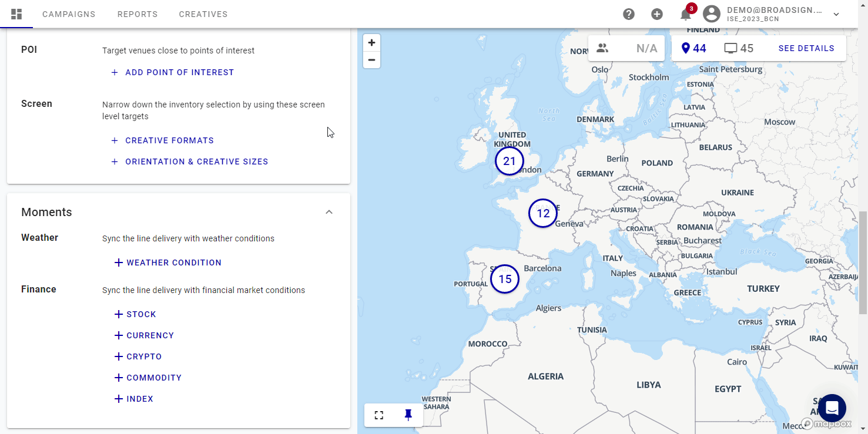The width and height of the screenshot is (868, 434).
Task: Open the Campaigns tab
Action: (69, 14)
